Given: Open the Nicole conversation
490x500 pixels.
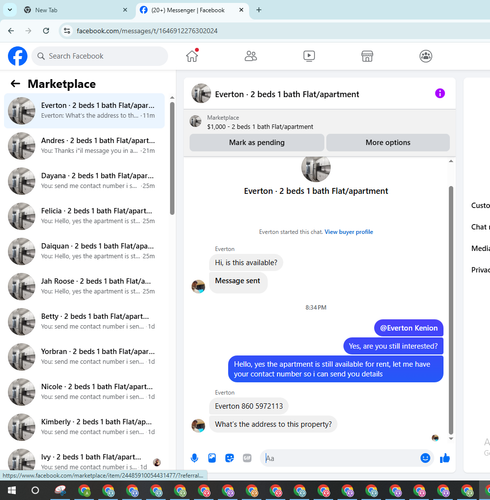Looking at the screenshot, I should tap(84, 392).
